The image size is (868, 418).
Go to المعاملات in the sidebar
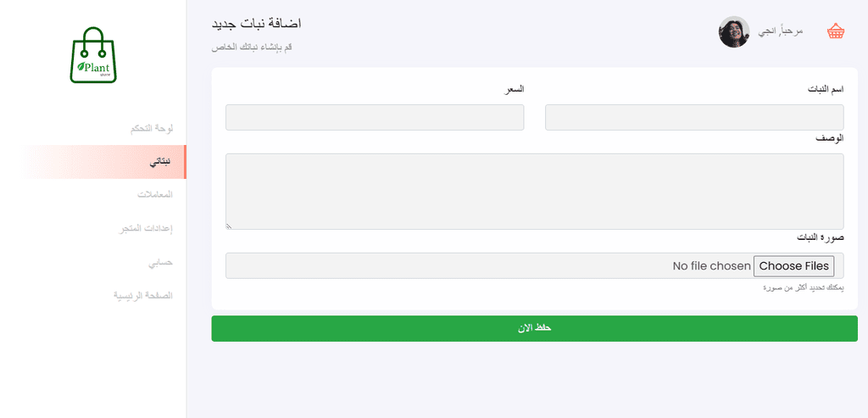pyautogui.click(x=156, y=195)
